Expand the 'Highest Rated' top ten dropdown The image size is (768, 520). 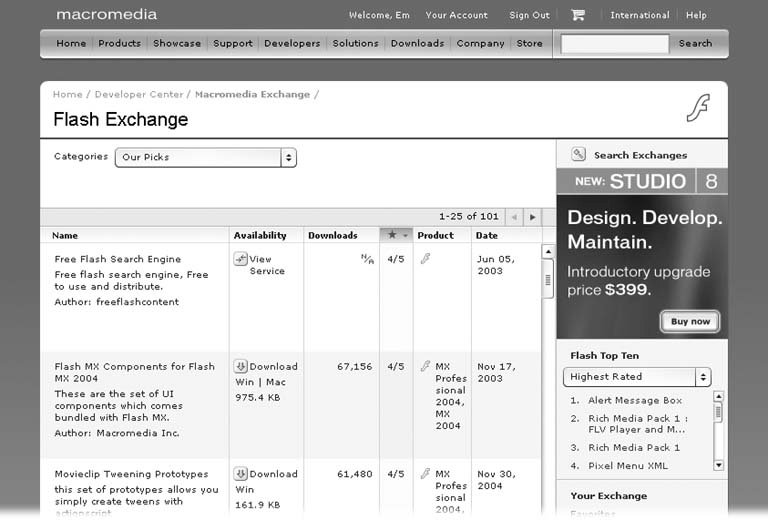(x=637, y=377)
